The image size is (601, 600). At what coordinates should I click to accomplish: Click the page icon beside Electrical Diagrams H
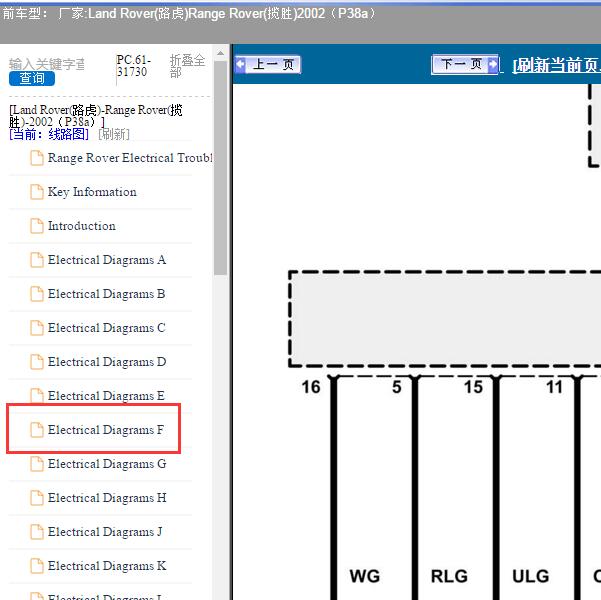tap(37, 498)
